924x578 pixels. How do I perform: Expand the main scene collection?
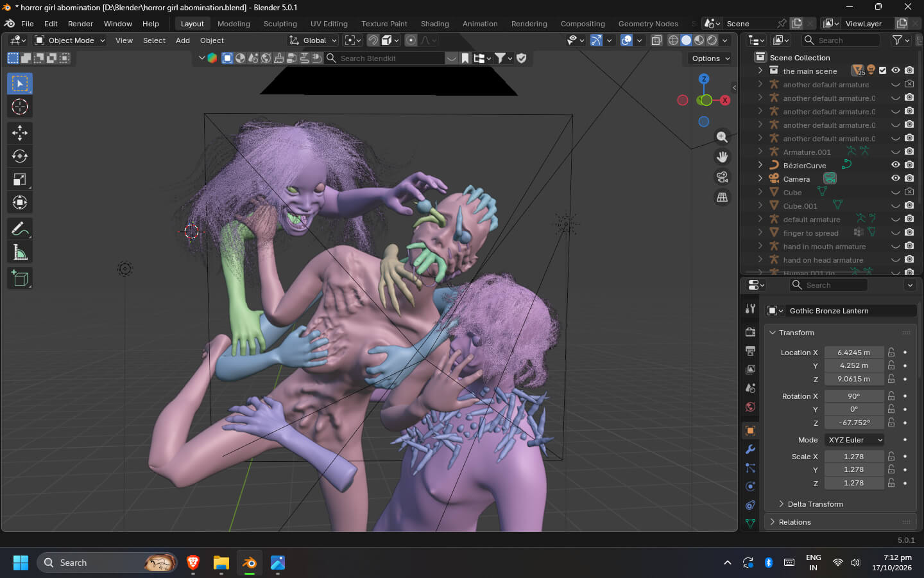click(760, 71)
